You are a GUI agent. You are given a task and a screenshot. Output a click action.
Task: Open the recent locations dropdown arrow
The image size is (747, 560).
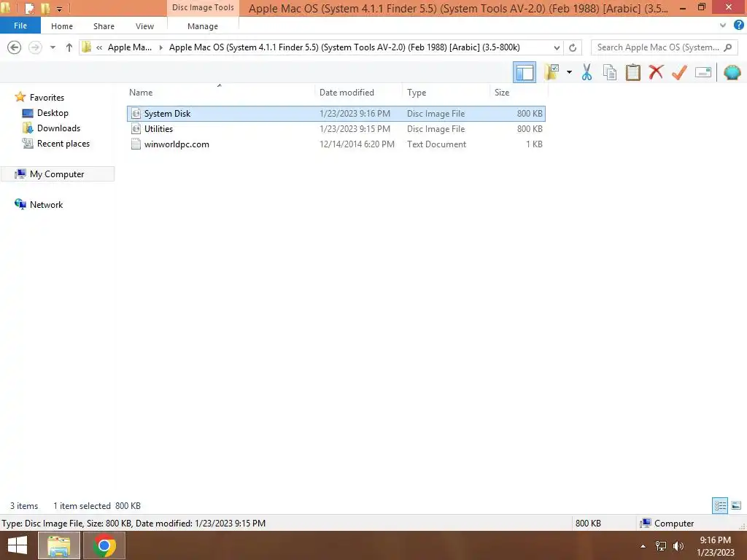(53, 47)
